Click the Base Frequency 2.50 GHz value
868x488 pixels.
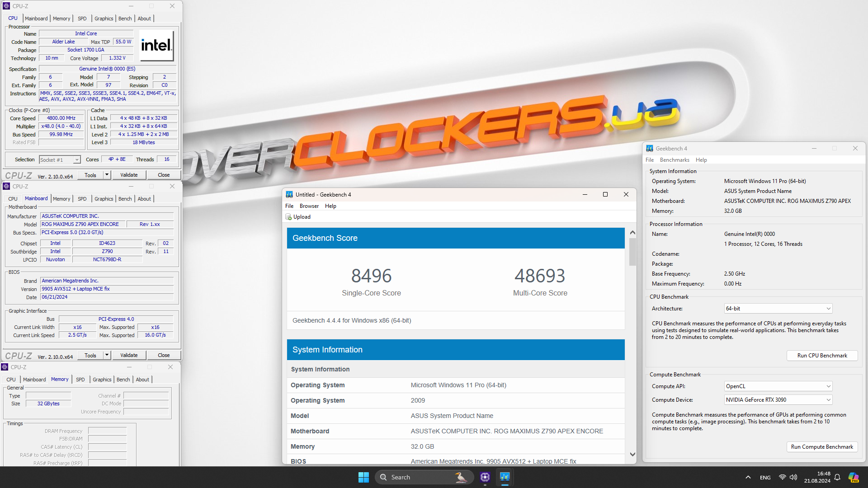(734, 274)
